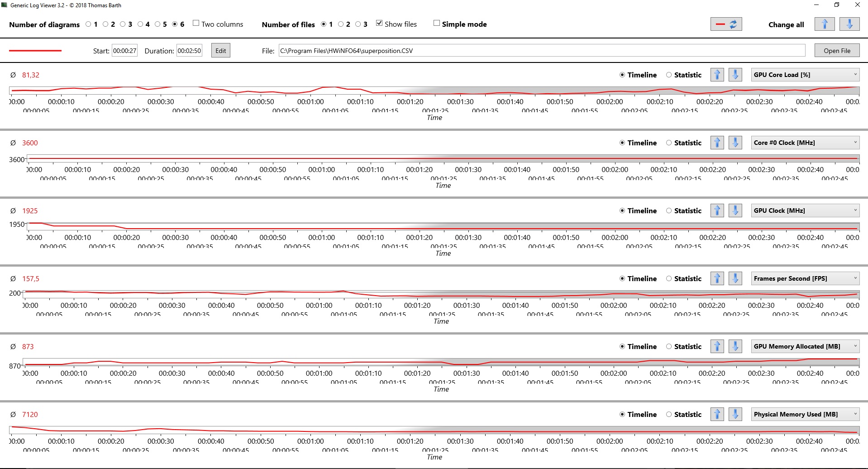The image size is (868, 469).
Task: Click the Physical Memory average 7120
Action: tap(30, 415)
